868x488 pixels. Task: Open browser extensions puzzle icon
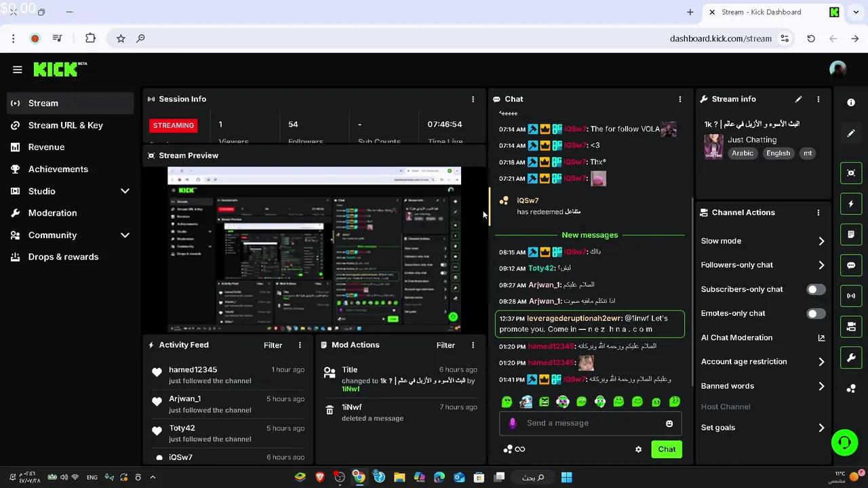(90, 39)
